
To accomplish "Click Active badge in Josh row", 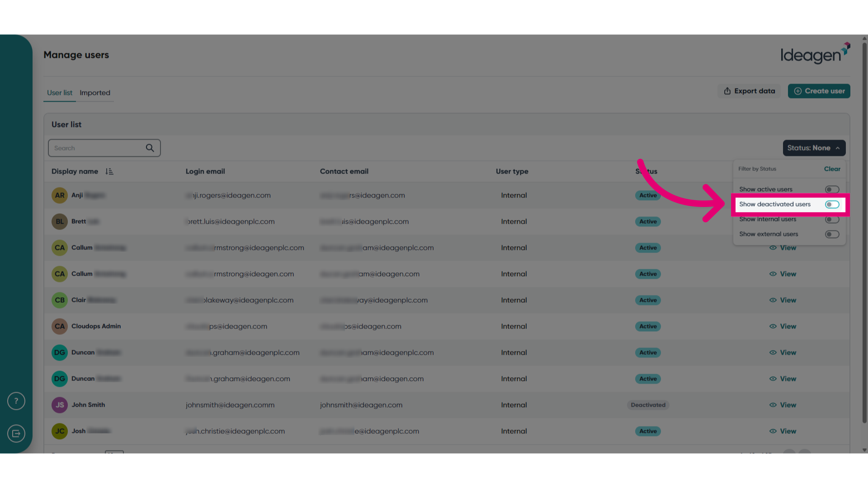I will coord(648,431).
